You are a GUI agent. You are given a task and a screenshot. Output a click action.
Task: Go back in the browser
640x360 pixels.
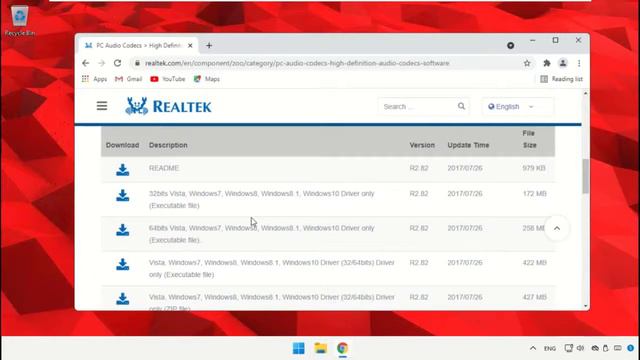coord(85,63)
